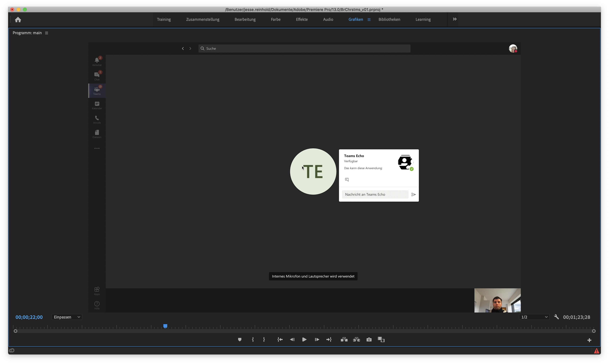609x364 pixels.
Task: Open Dateien in the sidebar
Action: [x=97, y=134]
